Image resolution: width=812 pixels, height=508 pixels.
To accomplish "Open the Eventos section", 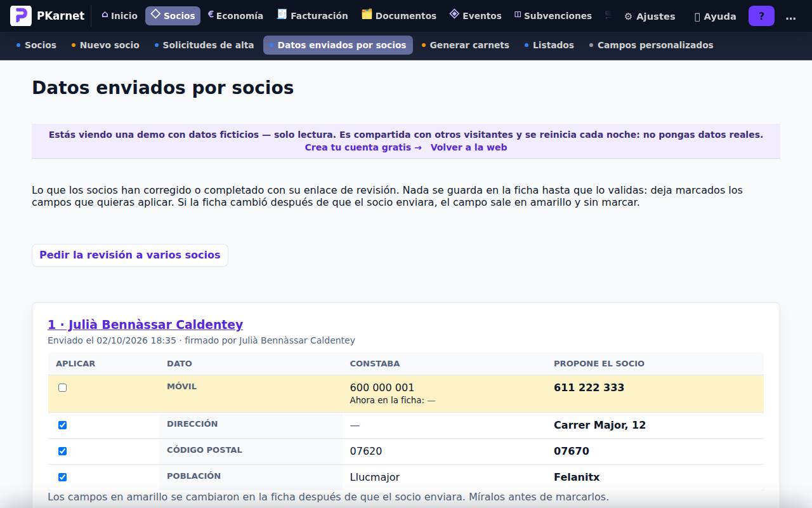I will click(475, 16).
